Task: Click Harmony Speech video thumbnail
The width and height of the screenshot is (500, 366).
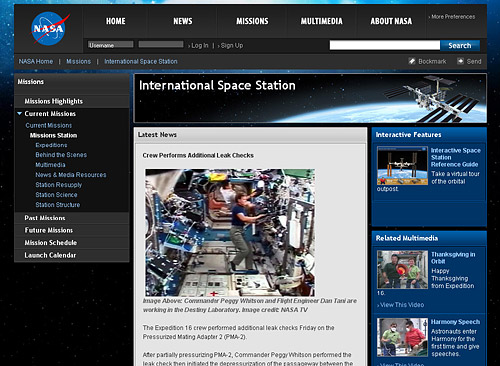Action: pyautogui.click(x=402, y=337)
